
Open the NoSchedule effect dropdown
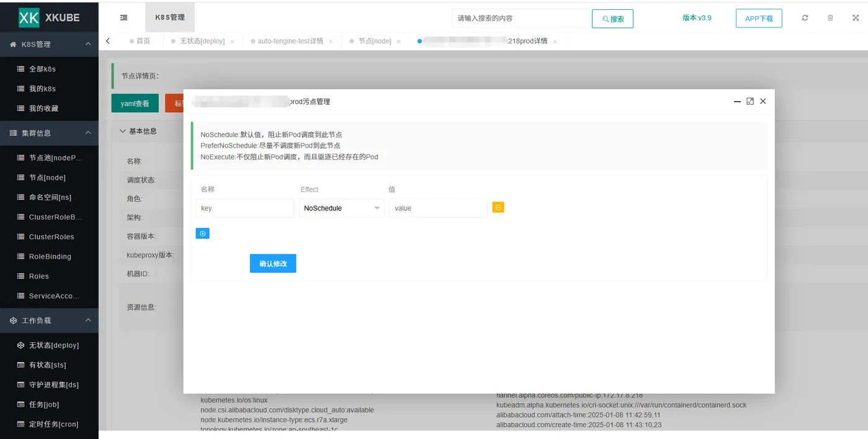[x=342, y=208]
